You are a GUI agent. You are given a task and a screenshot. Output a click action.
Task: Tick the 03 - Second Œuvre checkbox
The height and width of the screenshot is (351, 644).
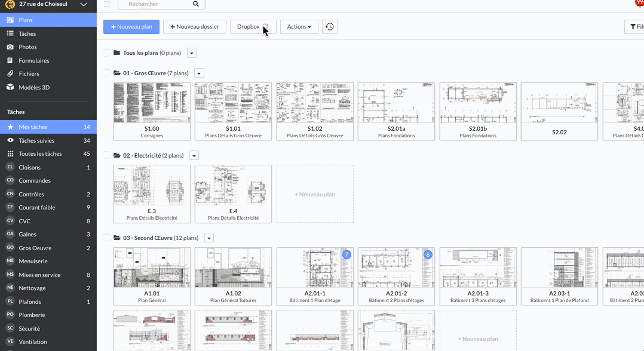point(107,238)
